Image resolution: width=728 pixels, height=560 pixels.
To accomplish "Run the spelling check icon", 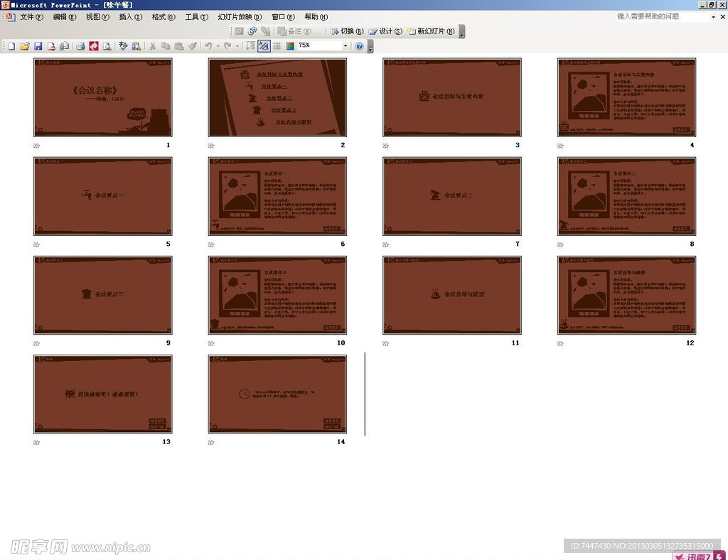I will (x=123, y=46).
